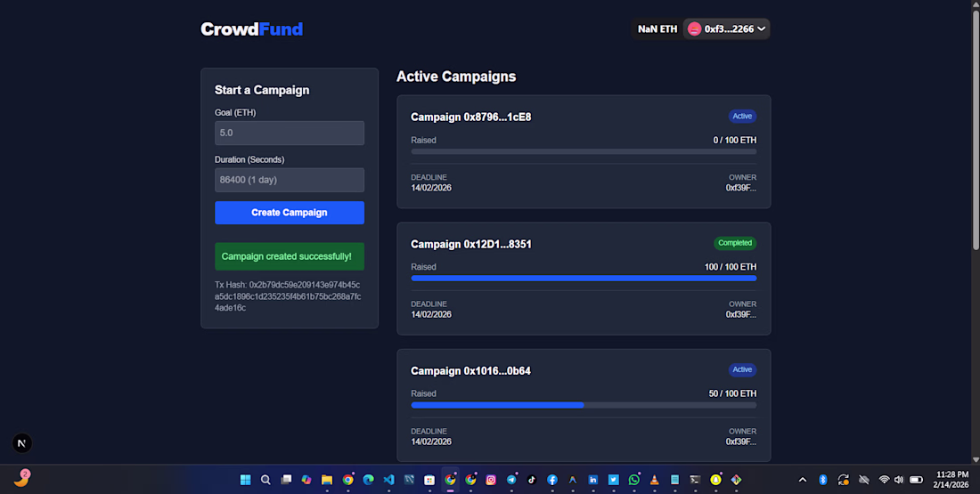Open Campaign 0x1016...0b64 title

point(470,371)
